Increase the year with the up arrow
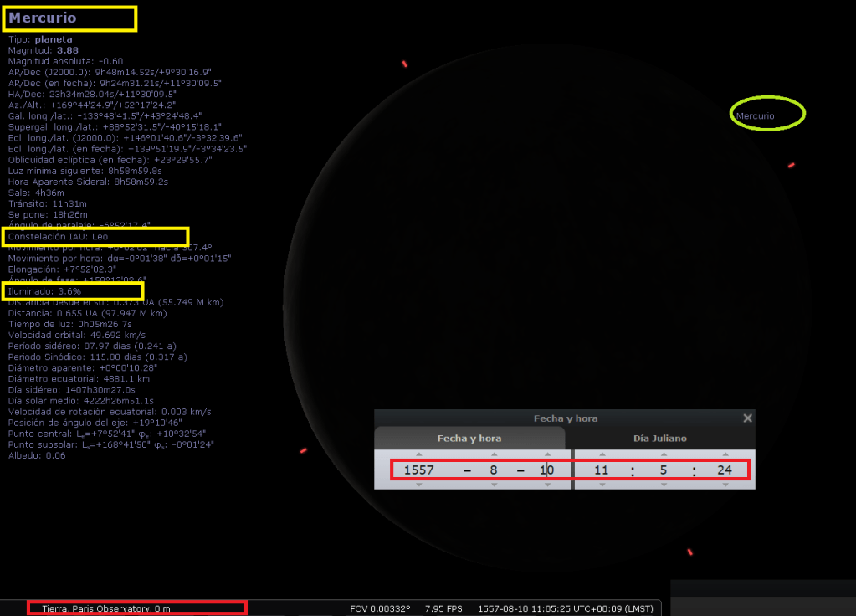This screenshot has height=616, width=856. pyautogui.click(x=419, y=454)
